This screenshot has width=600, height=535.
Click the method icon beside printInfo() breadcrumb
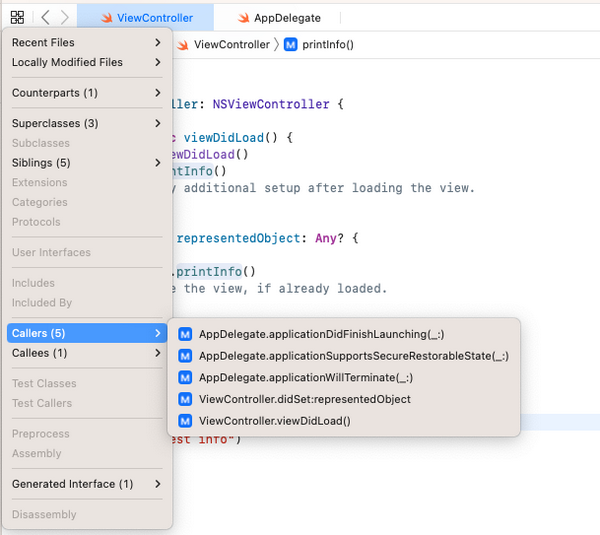[x=291, y=45]
